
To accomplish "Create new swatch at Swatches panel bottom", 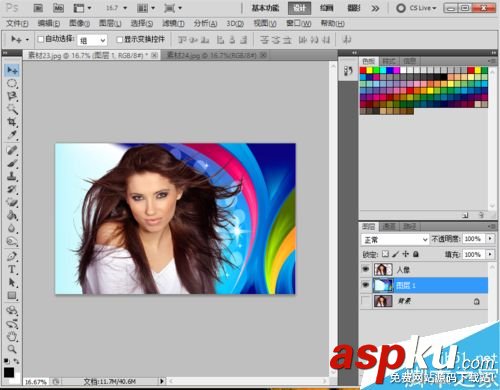I will [465, 215].
